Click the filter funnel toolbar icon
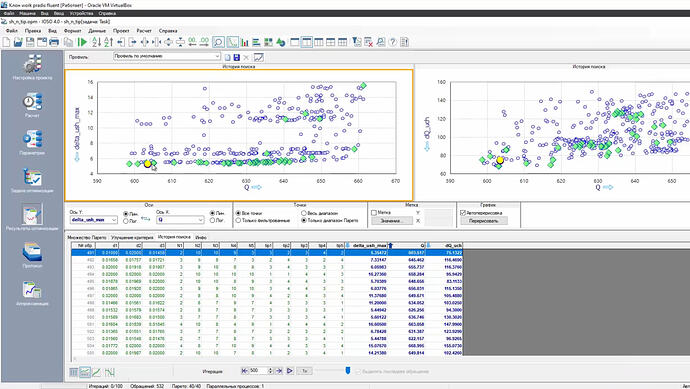Screen dimensions: 690x389 (x=357, y=42)
